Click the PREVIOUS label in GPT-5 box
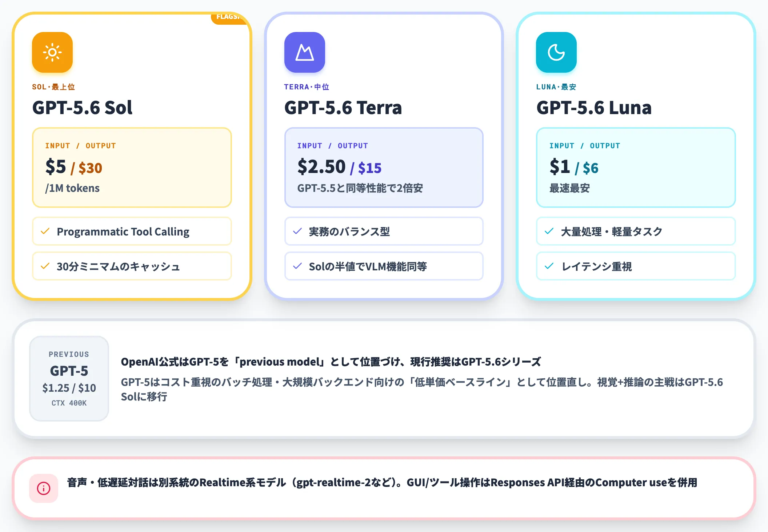768x532 pixels. coord(69,354)
